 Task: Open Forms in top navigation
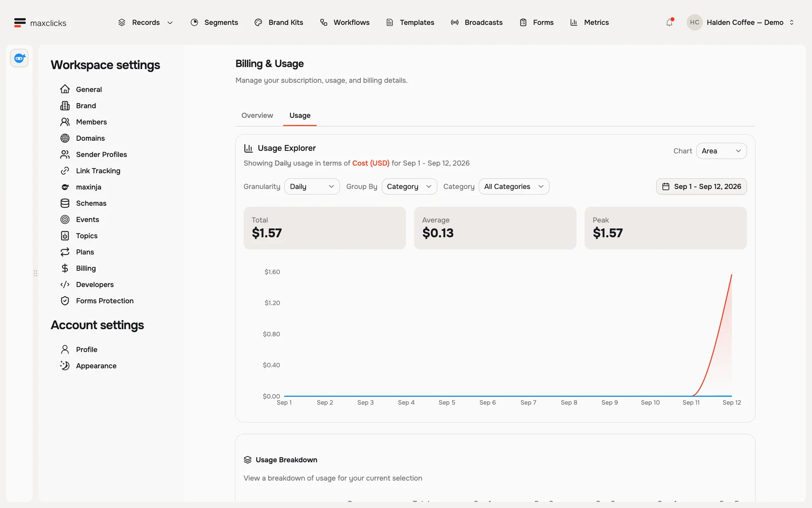pos(537,22)
